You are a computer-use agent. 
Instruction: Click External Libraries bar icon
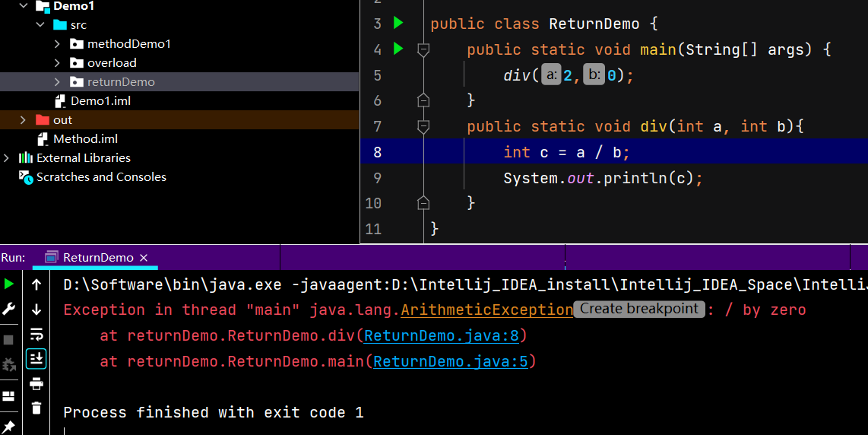(x=26, y=158)
